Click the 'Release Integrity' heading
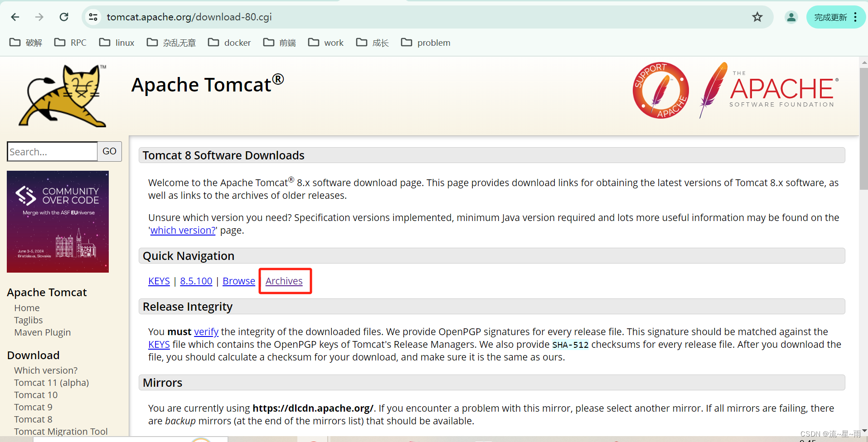 pos(188,307)
